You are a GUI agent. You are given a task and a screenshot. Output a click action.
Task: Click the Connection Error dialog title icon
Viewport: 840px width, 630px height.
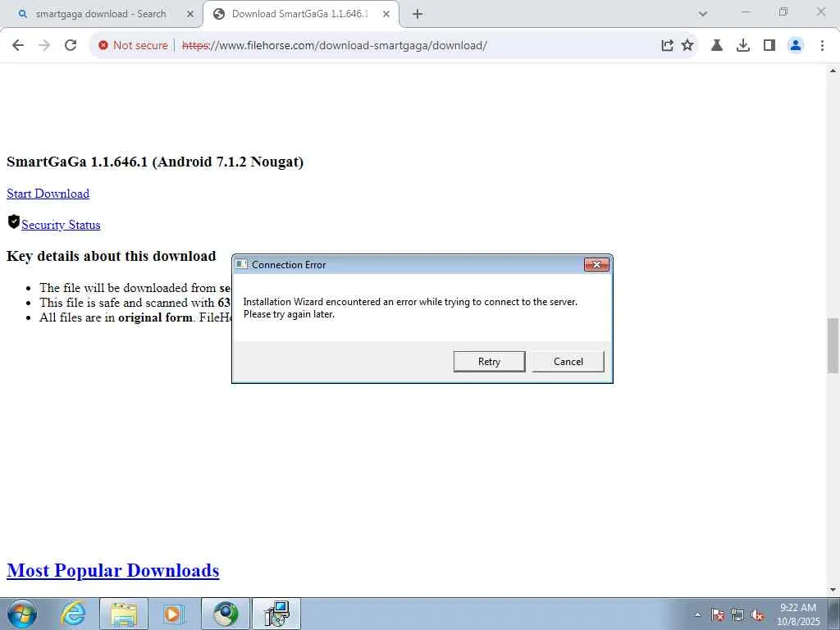242,265
